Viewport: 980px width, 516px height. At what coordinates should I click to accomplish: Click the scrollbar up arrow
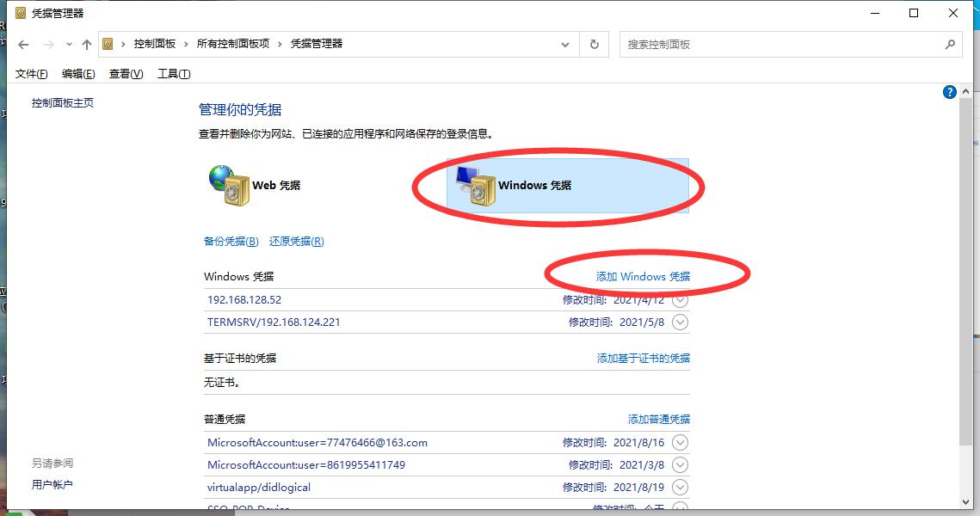click(966, 91)
